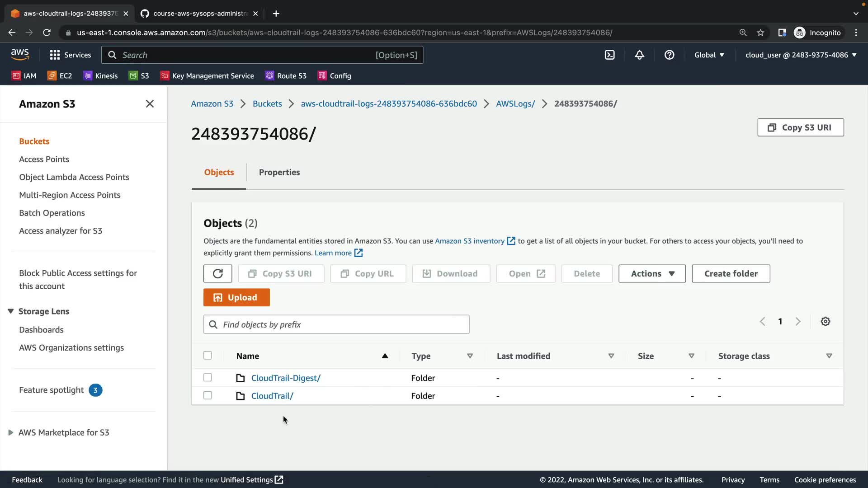Click the notifications bell icon
The image size is (868, 488).
(x=639, y=55)
